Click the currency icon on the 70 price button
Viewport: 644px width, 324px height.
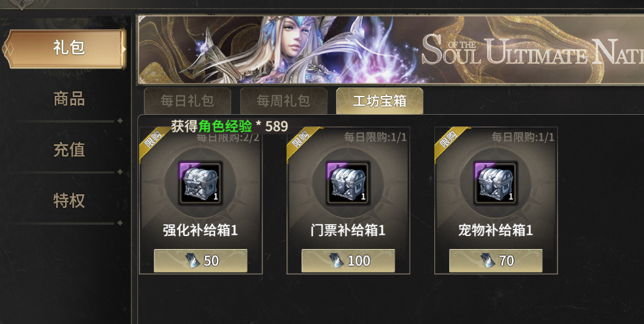tap(488, 261)
